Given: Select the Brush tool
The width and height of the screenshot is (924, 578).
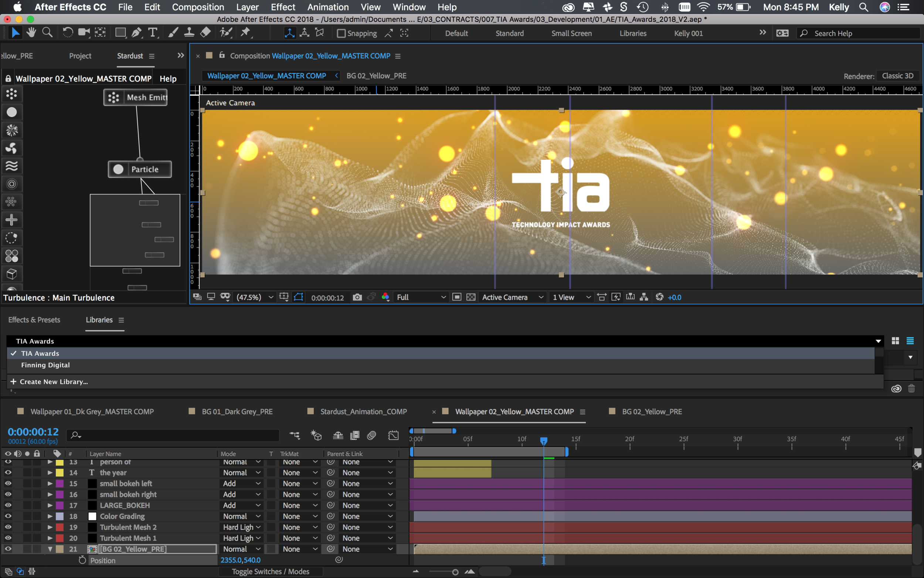Looking at the screenshot, I should 173,33.
